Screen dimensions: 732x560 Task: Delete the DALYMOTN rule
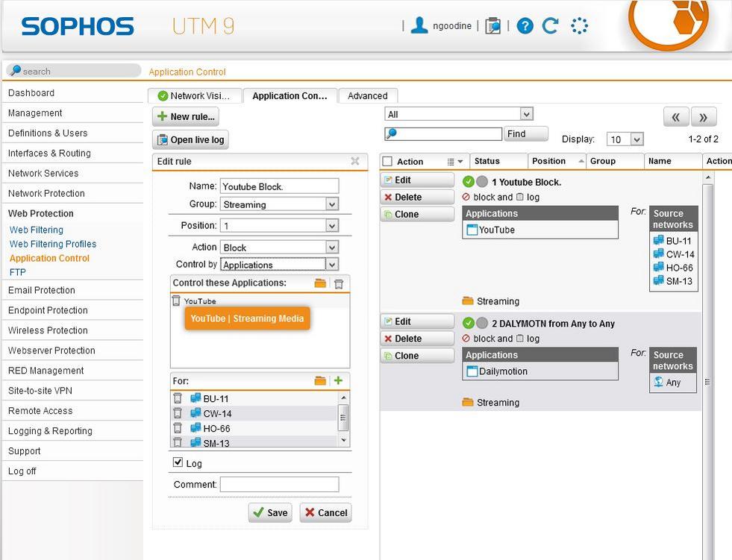(x=417, y=339)
